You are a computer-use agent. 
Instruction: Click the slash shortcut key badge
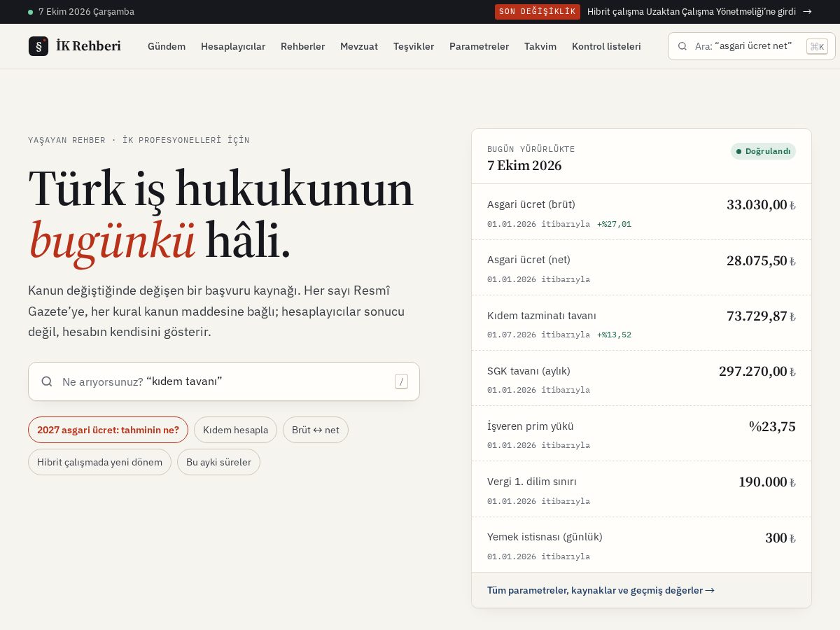pyautogui.click(x=401, y=381)
